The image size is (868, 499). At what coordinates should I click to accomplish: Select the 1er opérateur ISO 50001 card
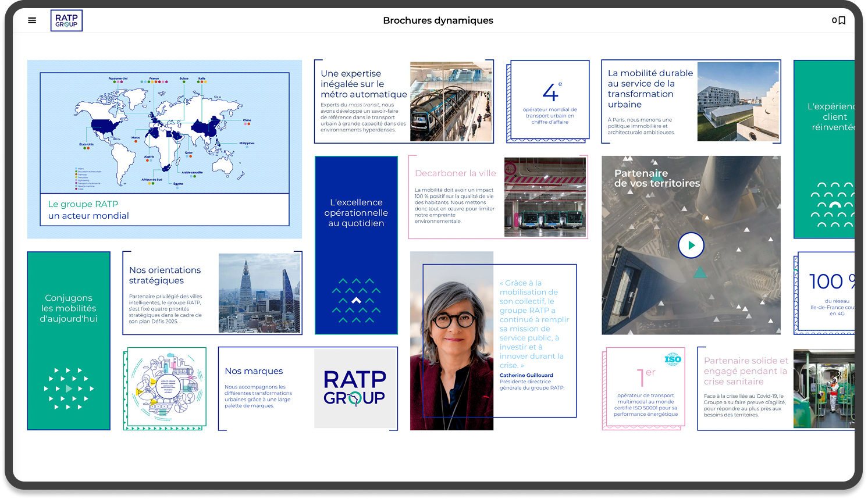coord(645,388)
